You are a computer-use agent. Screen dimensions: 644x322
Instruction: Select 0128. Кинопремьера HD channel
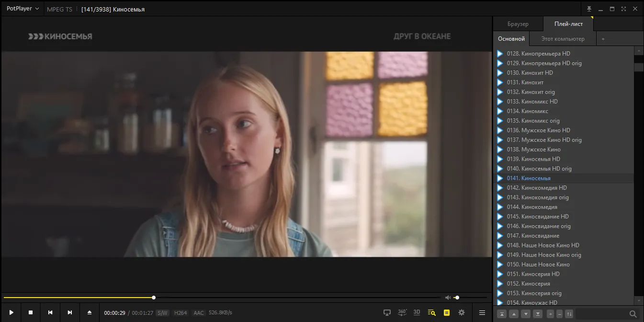coord(564,54)
